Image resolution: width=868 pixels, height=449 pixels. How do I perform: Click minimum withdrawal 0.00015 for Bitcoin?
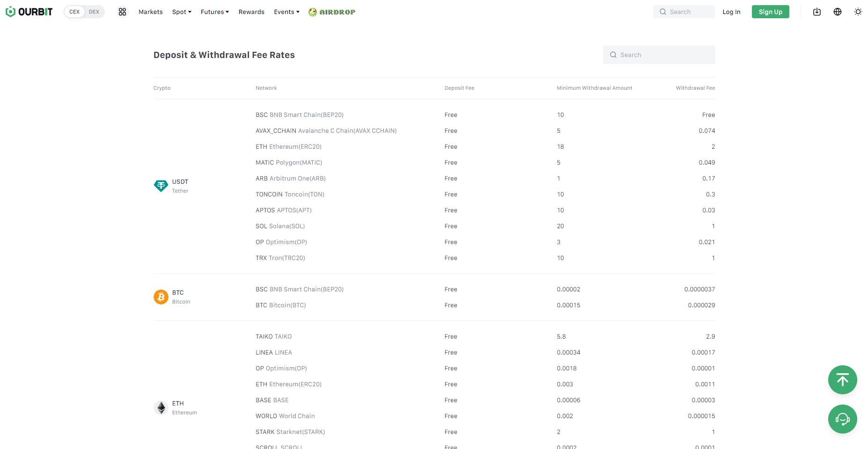point(568,305)
